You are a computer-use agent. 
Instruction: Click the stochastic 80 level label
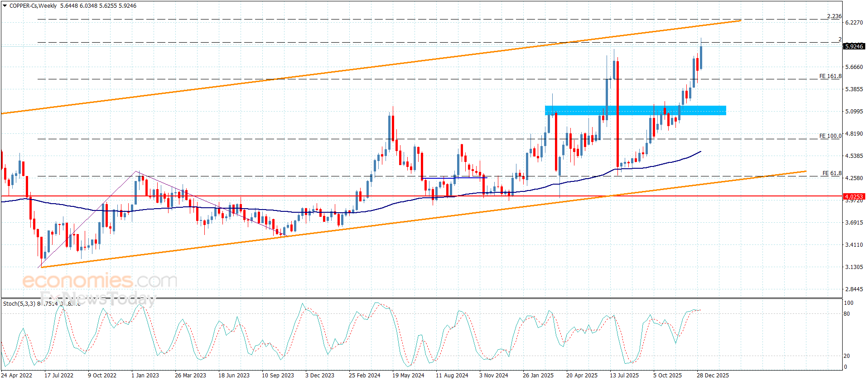coord(847,314)
